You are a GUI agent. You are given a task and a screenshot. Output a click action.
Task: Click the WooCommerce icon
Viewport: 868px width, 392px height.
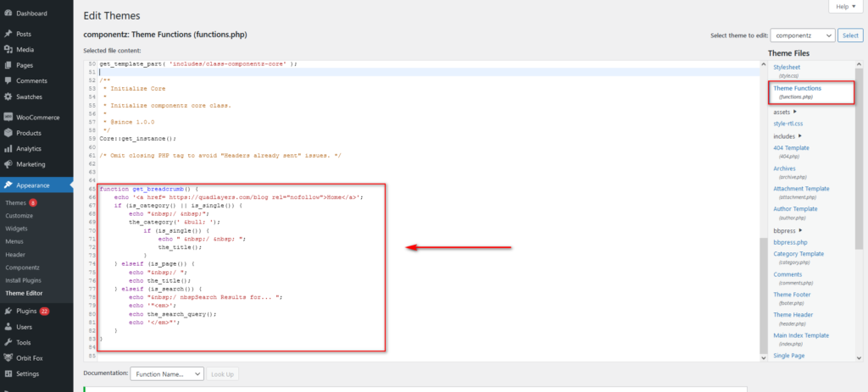[x=8, y=118]
